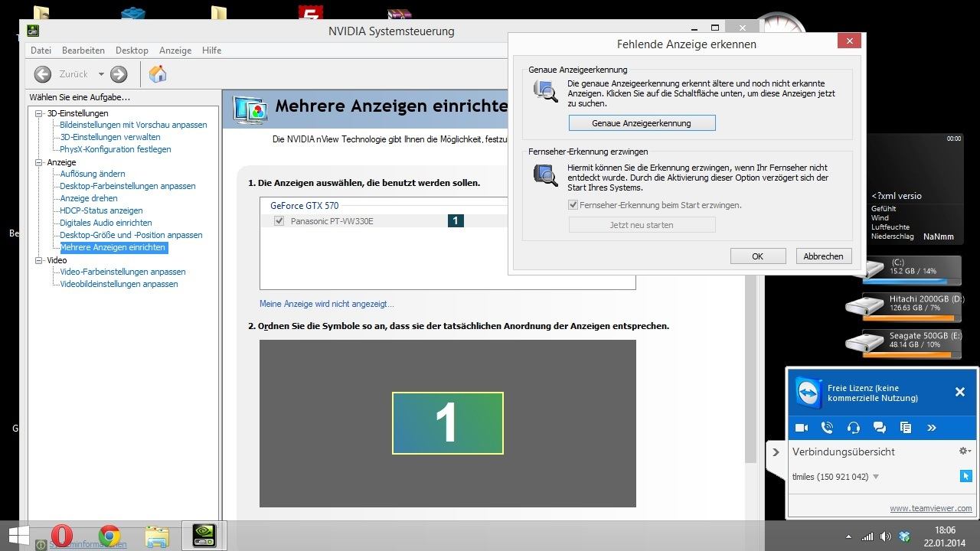
Task: Click the multi-display header icon
Action: (250, 110)
